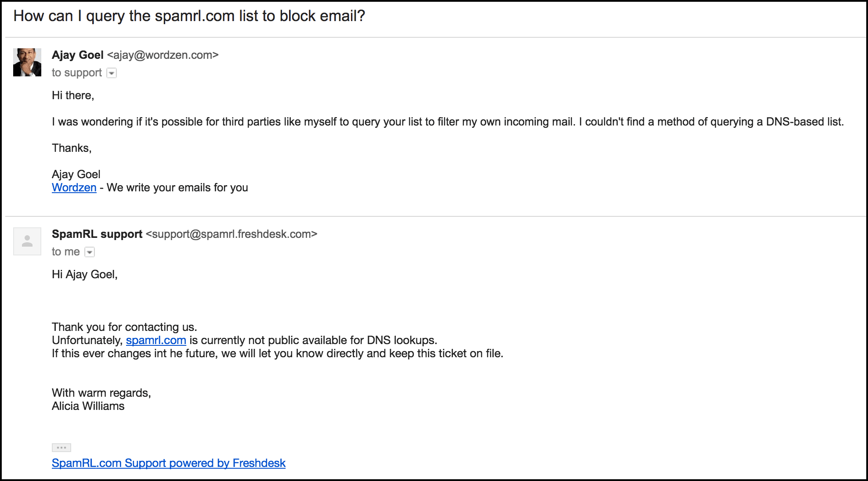This screenshot has width=868, height=481.
Task: Click the "Hi there," greeting line
Action: tap(73, 96)
